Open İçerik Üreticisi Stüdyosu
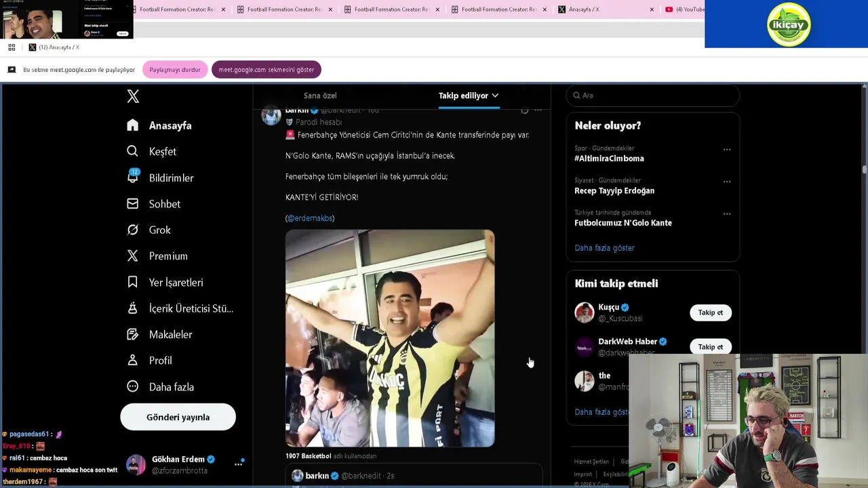 coord(180,308)
